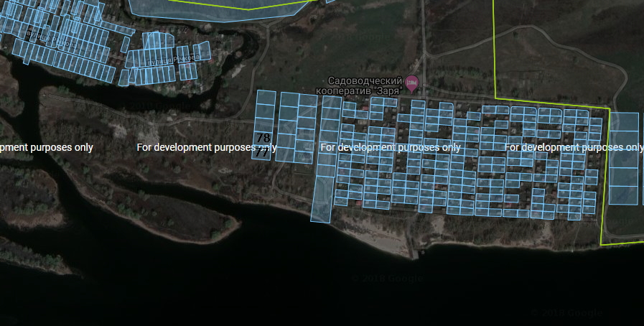Viewport: 644px width, 326px height.
Task: Click the road heading north from the Заря marker
Action: click(424, 43)
